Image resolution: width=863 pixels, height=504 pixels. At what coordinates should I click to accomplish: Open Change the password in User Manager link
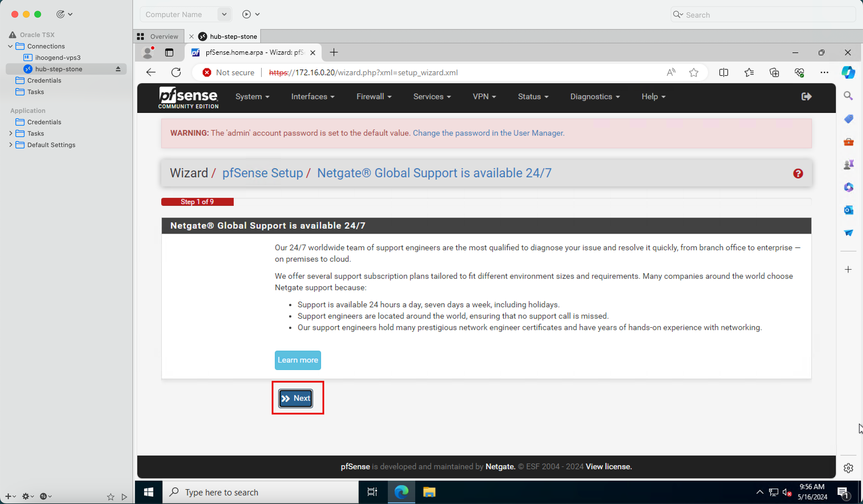(x=488, y=133)
